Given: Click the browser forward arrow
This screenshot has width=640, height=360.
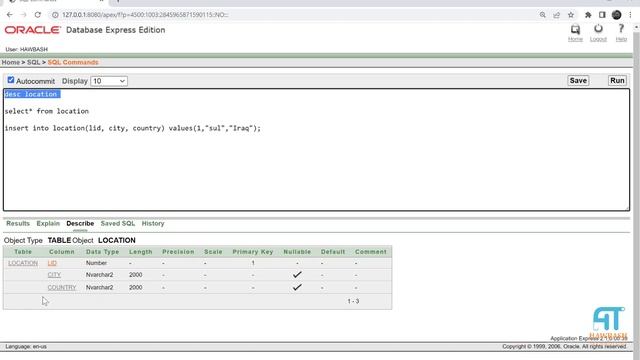Looking at the screenshot, I should pyautogui.click(x=23, y=15).
